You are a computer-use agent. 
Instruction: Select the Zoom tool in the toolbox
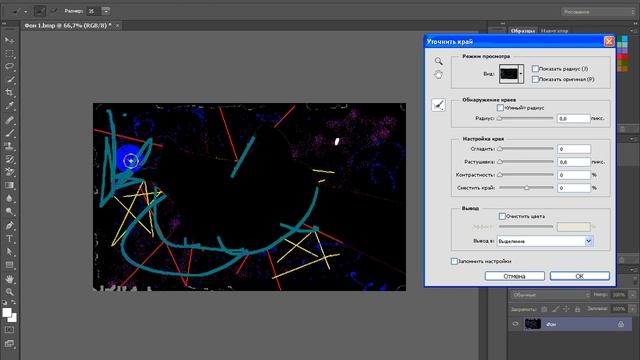pos(9,292)
